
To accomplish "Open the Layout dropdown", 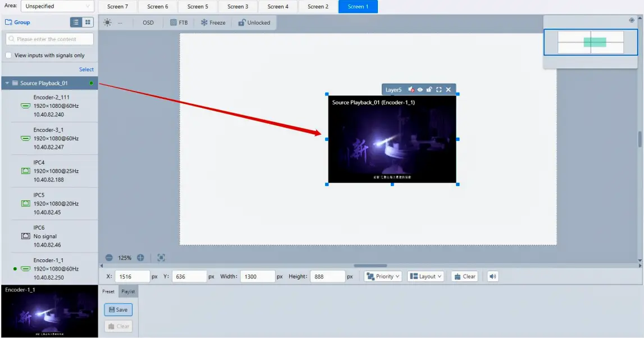I will click(x=426, y=276).
